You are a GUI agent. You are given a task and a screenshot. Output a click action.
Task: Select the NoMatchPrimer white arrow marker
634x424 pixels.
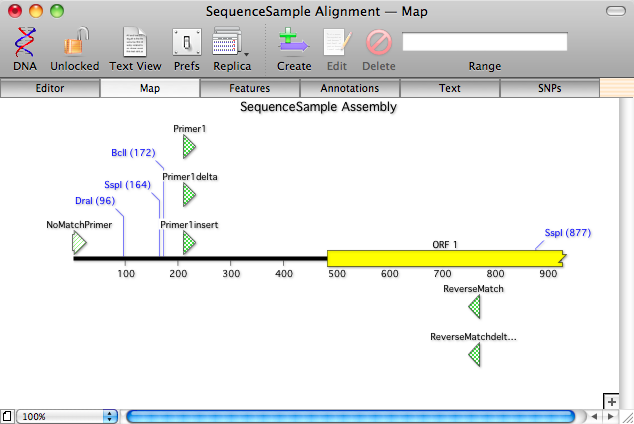(x=79, y=242)
